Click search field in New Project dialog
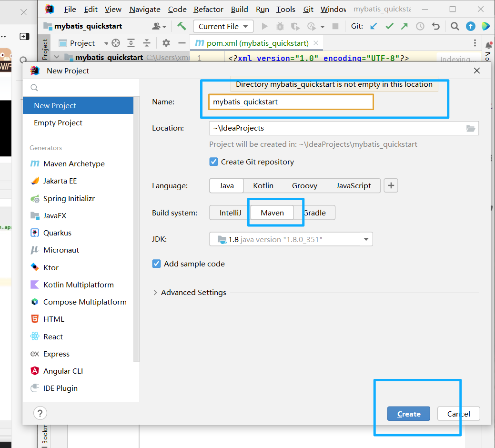 81,87
